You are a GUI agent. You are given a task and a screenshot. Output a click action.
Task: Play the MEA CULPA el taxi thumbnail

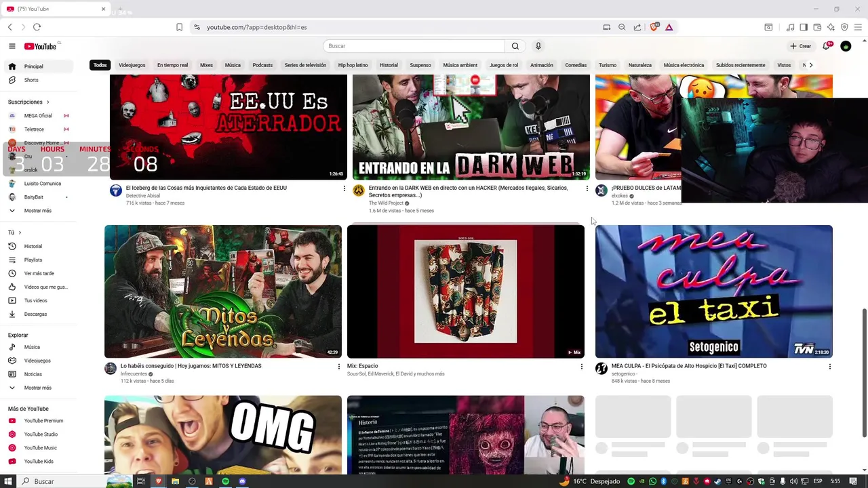pyautogui.click(x=714, y=291)
